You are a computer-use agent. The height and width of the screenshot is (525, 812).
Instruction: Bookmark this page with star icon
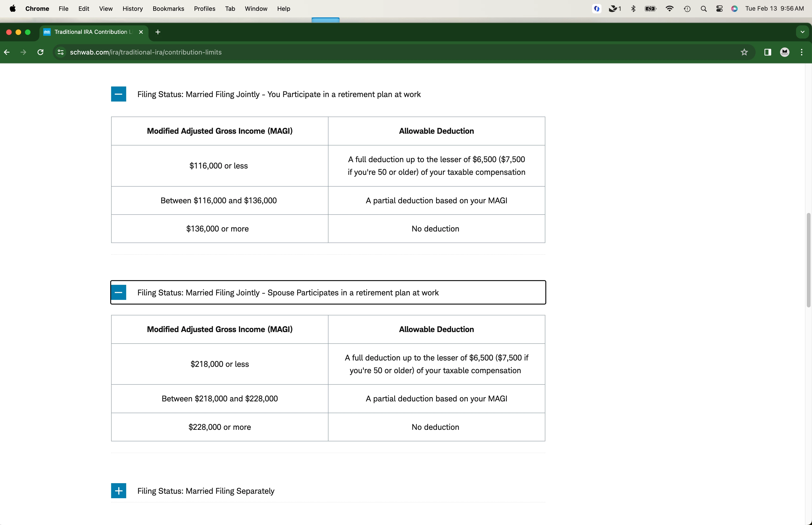[x=744, y=52]
